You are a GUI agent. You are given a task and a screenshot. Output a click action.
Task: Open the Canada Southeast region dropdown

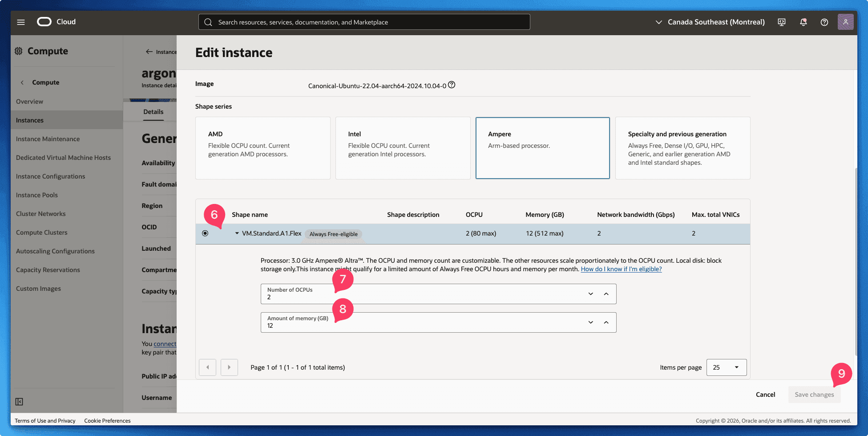(x=710, y=22)
